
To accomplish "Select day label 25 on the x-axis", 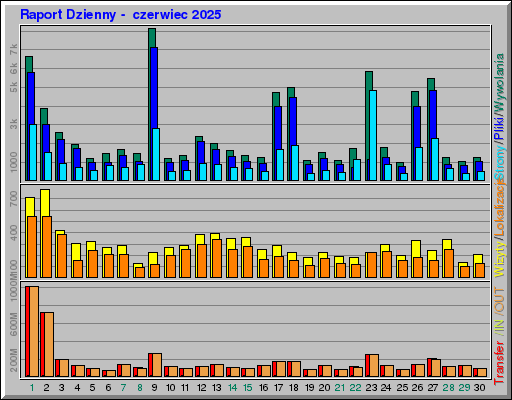I will point(402,388).
